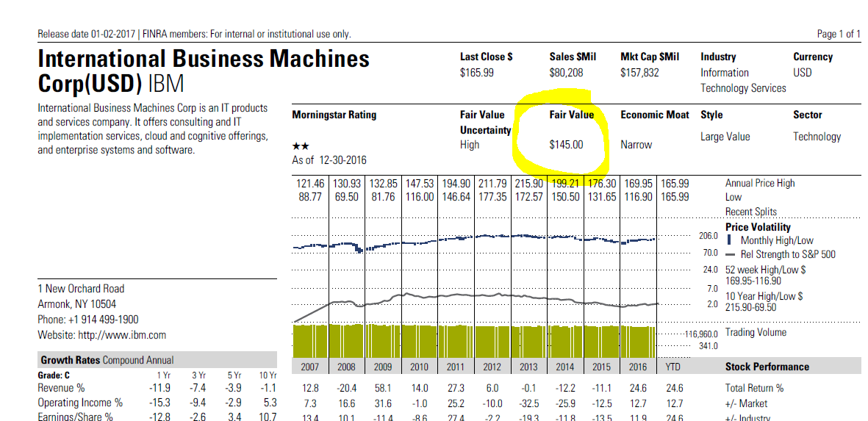
Task: Select the 206.0 price scale label
Action: (709, 236)
